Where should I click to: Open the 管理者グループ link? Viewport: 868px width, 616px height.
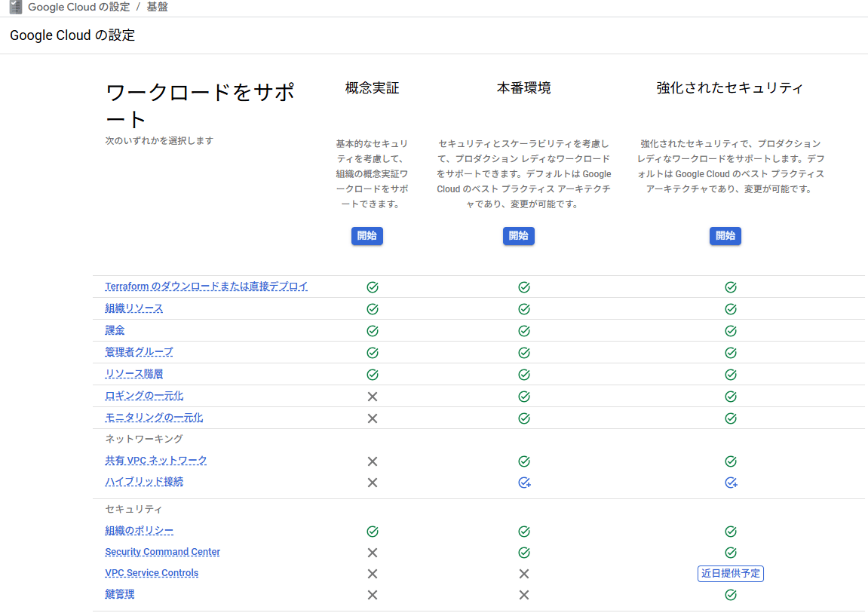[139, 352]
